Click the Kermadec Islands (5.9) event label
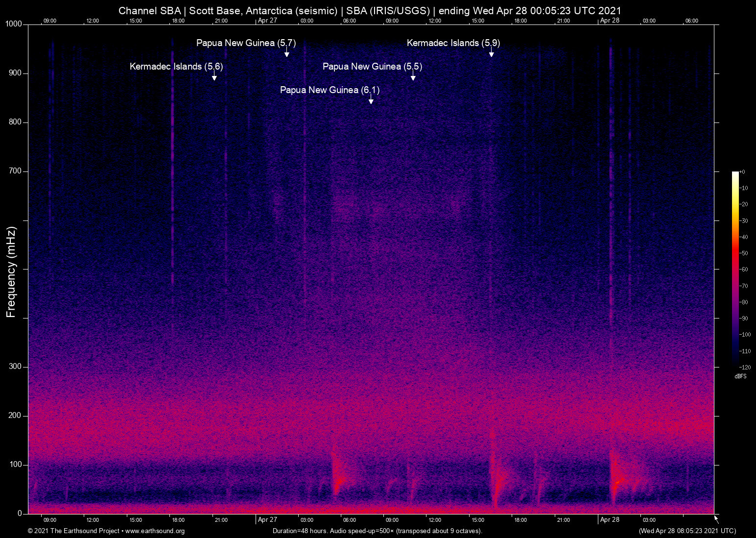 (453, 43)
